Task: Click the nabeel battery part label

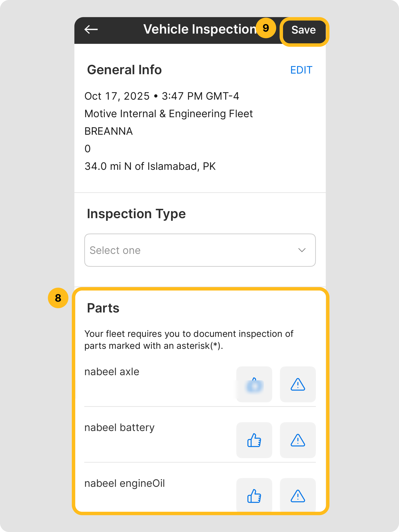Action: [119, 428]
